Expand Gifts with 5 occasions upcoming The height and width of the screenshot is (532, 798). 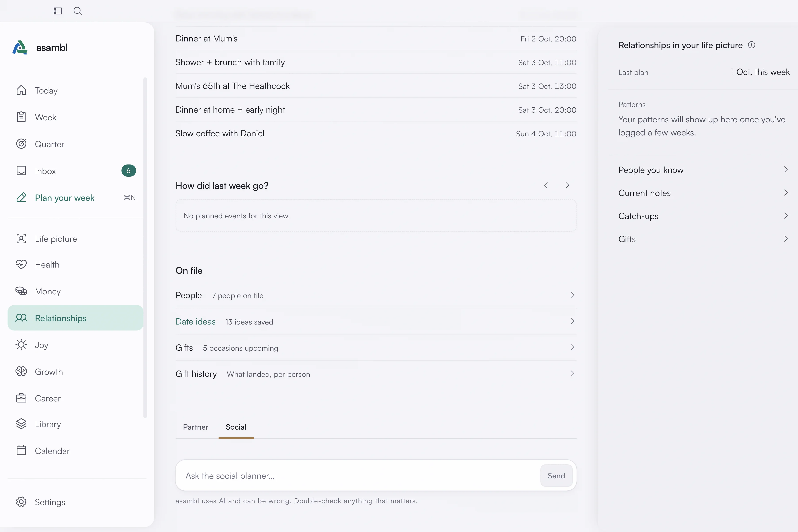376,348
